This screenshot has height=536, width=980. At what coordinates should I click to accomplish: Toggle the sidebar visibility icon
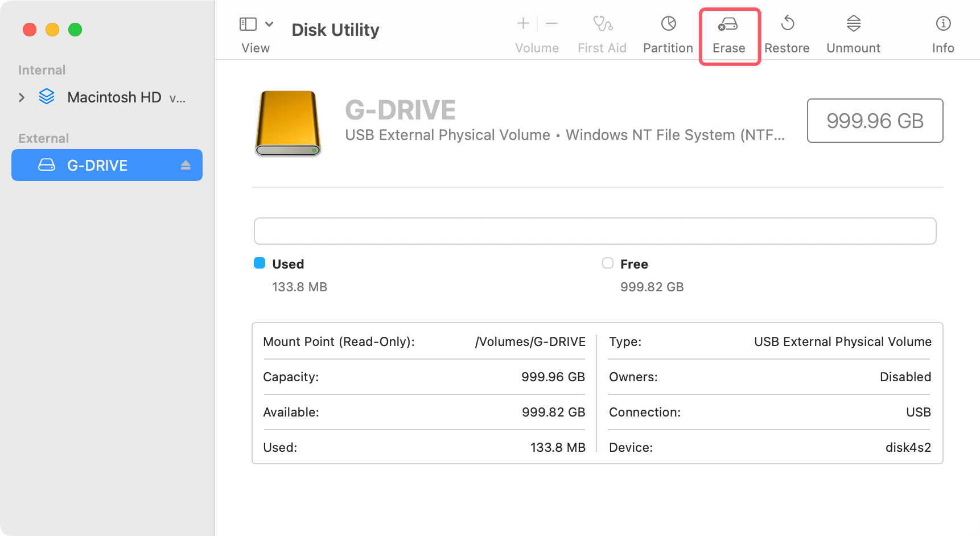coord(247,23)
